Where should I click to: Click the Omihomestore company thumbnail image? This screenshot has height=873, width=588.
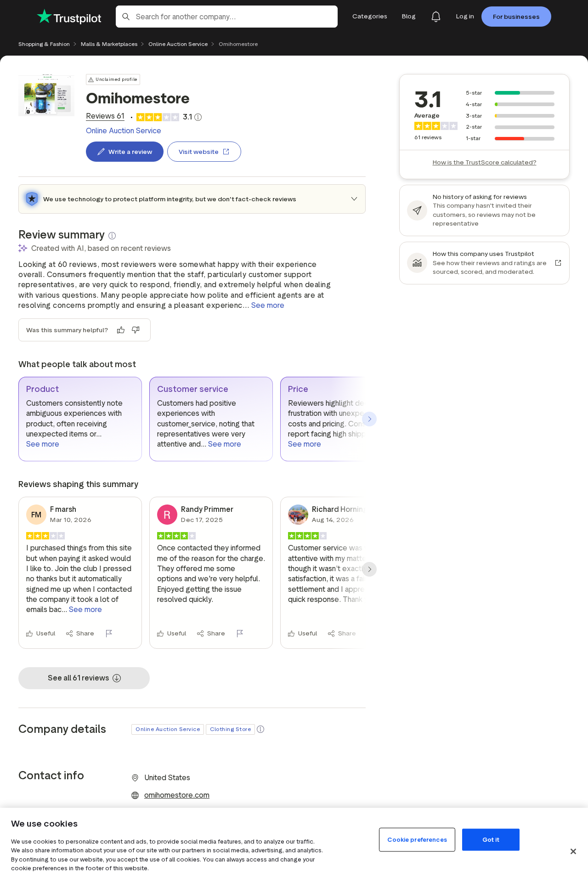click(46, 95)
